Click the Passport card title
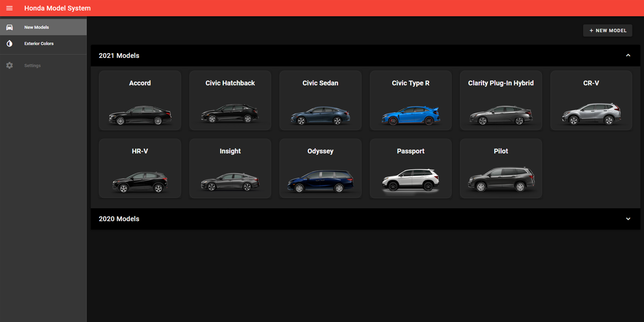The width and height of the screenshot is (644, 322). (x=411, y=151)
